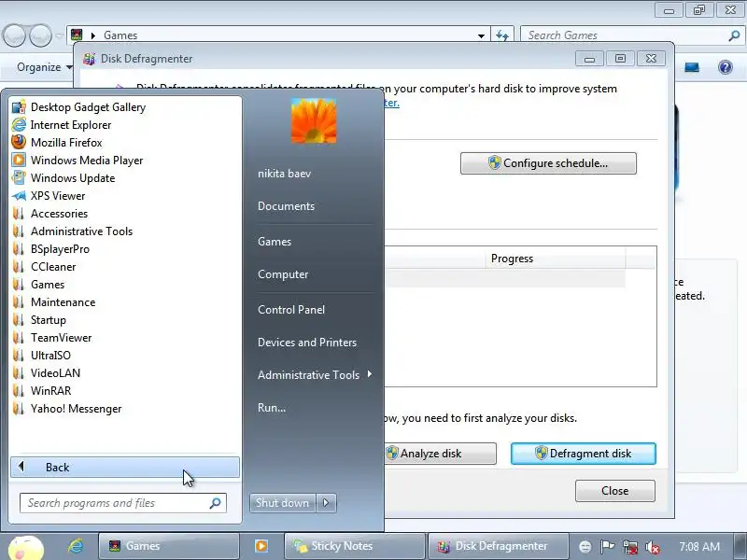Click the 7:08 AM clock
This screenshot has width=747, height=560.
pyautogui.click(x=698, y=547)
